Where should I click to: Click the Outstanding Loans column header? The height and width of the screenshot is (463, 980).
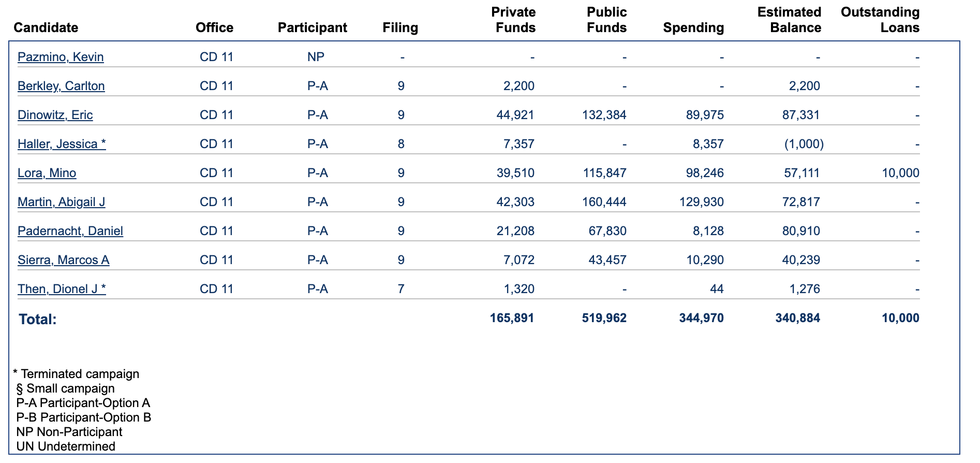pyautogui.click(x=880, y=20)
